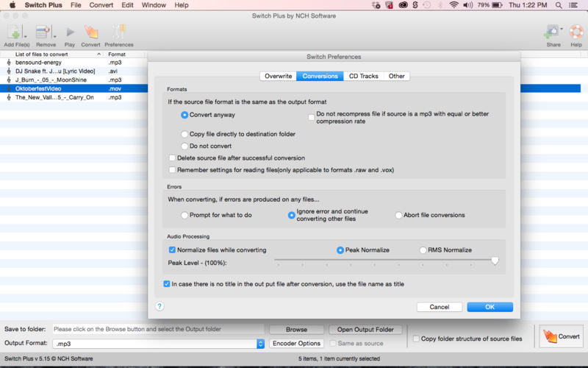Toggle the Same as source checkbox
Image resolution: width=588 pixels, height=368 pixels.
tap(333, 343)
